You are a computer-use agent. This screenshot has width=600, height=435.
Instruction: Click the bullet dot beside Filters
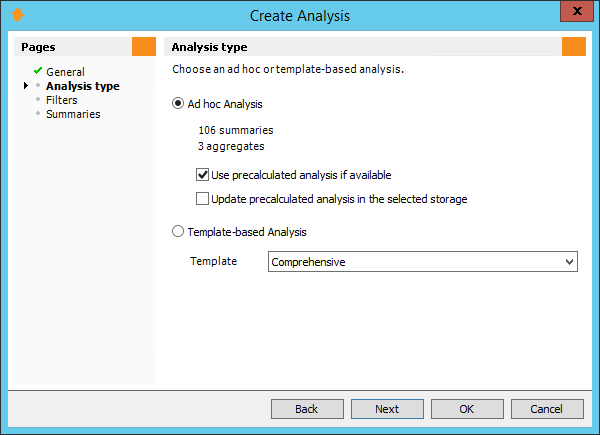tap(38, 99)
